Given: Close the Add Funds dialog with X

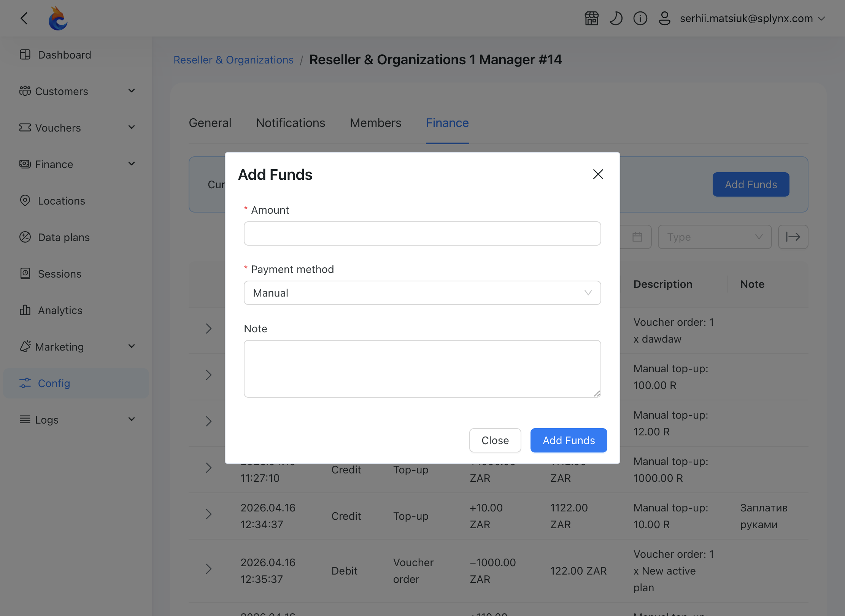Looking at the screenshot, I should coord(598,174).
